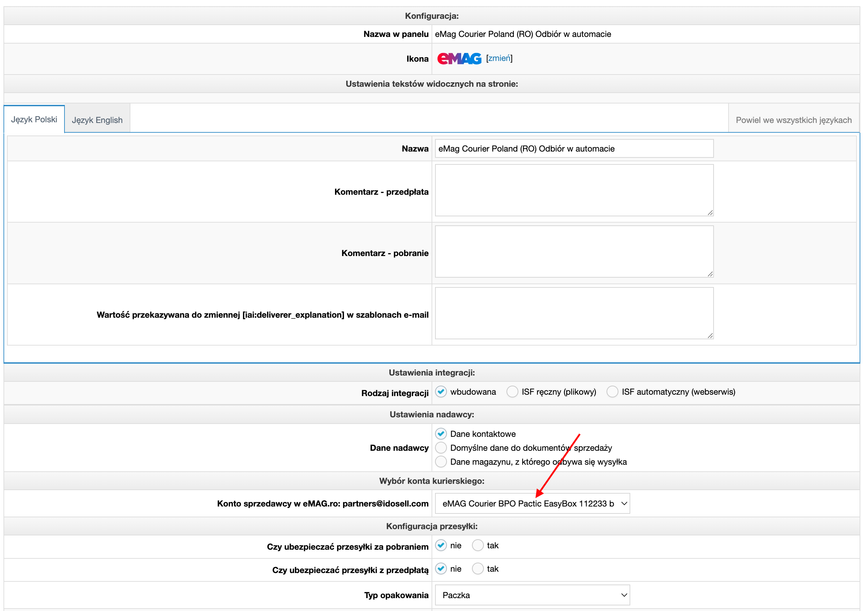Select tak for insuring COD shipments
The height and width of the screenshot is (611, 868).
(478, 545)
